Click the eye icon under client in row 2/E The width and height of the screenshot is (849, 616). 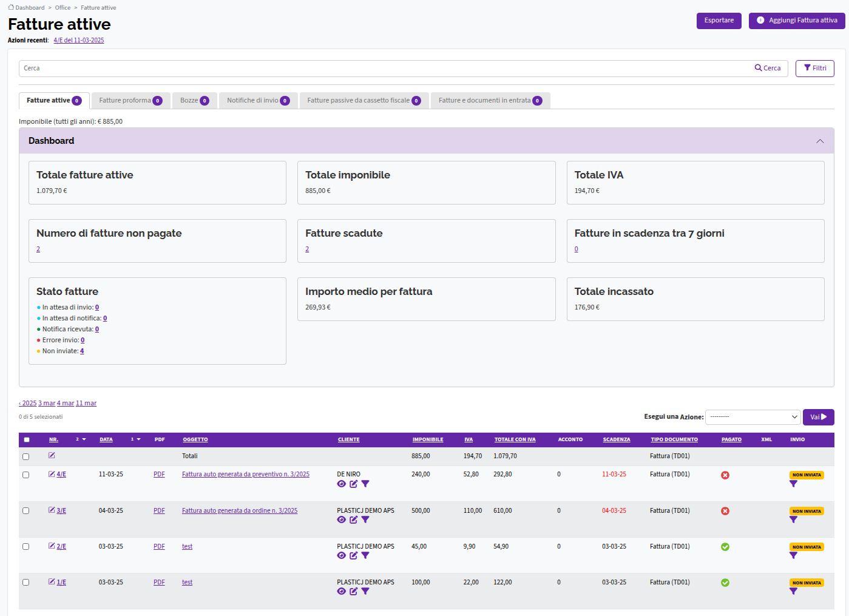click(342, 555)
